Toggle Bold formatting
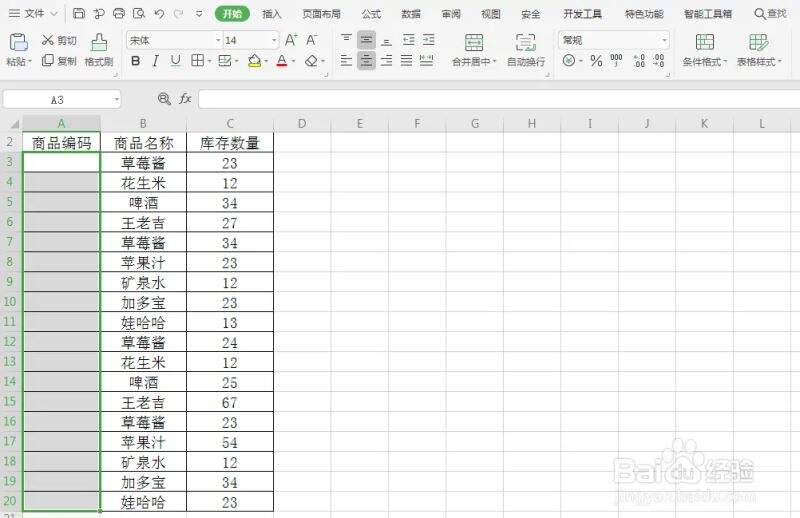The height and width of the screenshot is (518, 800). point(135,61)
